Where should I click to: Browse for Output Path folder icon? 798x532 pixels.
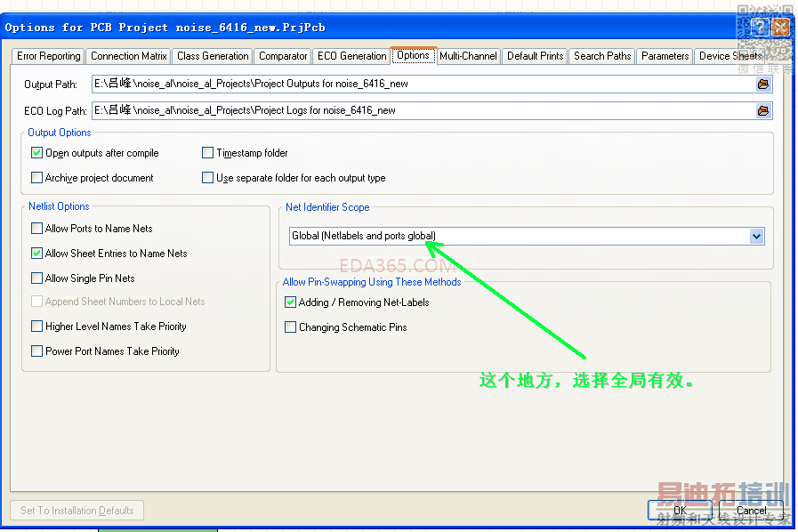tap(763, 84)
